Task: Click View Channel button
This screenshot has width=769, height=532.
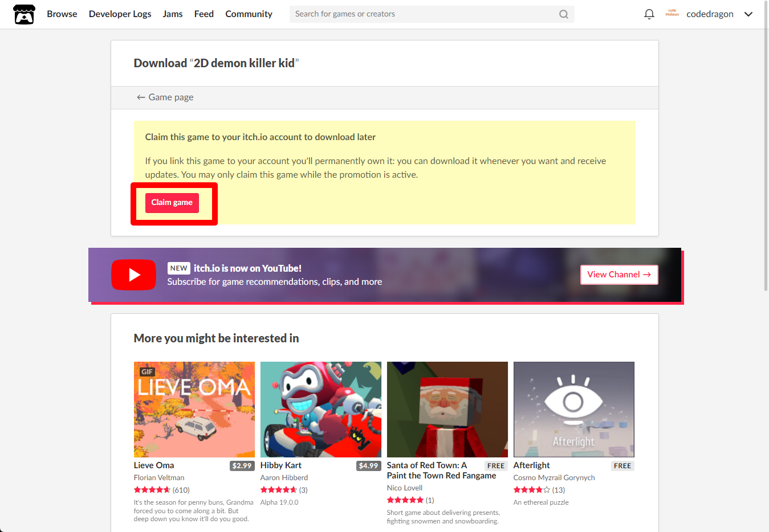Action: 619,275
